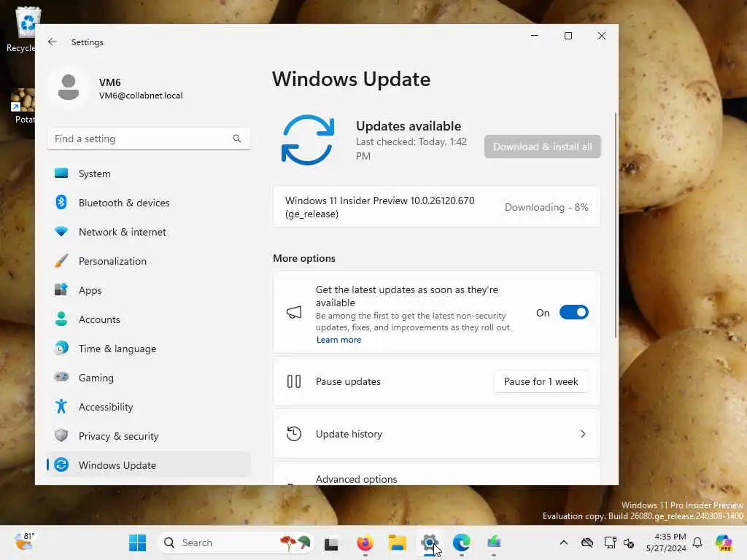Open Microsoft Edge from the taskbar
This screenshot has height=560, width=747.
pyautogui.click(x=461, y=542)
